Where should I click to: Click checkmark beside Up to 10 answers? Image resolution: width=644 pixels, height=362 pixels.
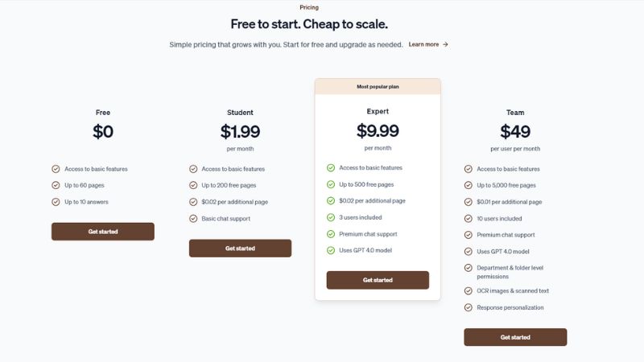56,202
